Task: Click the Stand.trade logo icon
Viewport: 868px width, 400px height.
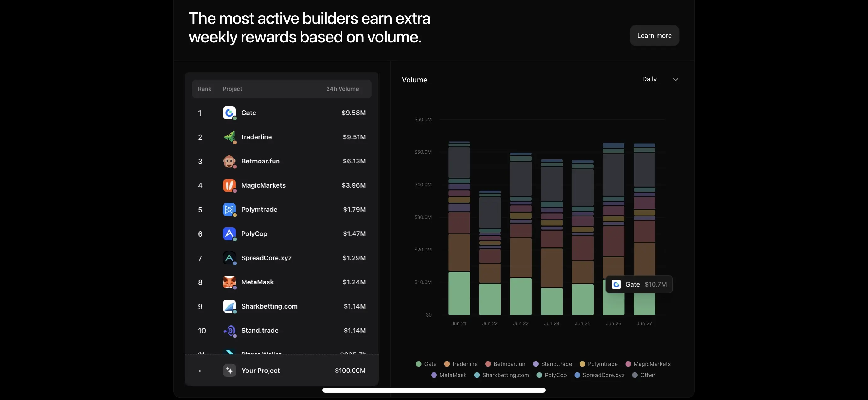Action: click(x=229, y=331)
